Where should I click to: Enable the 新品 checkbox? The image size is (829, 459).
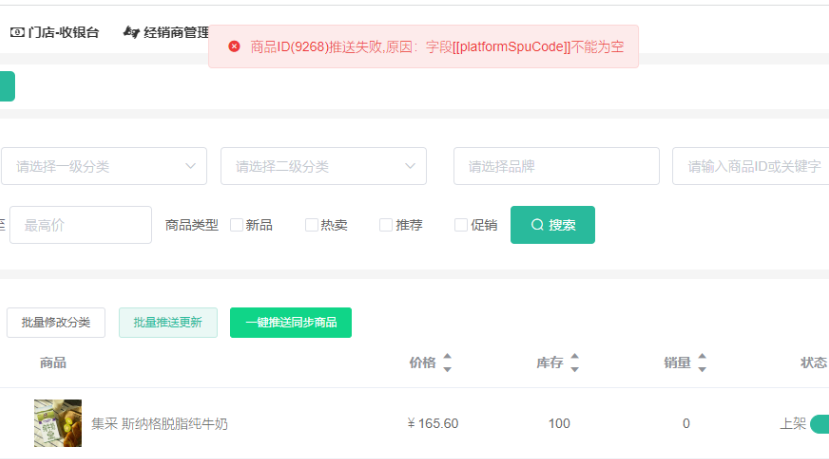click(237, 225)
